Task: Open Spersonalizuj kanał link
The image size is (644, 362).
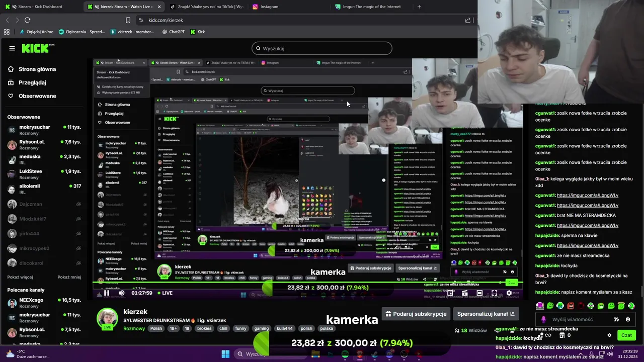Action: click(x=486, y=314)
